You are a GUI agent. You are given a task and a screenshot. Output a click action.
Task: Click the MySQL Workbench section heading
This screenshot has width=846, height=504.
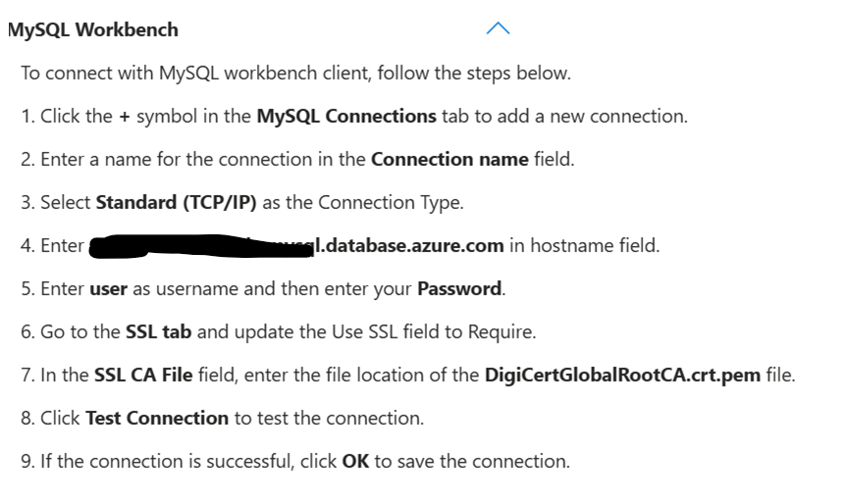pyautogui.click(x=93, y=29)
